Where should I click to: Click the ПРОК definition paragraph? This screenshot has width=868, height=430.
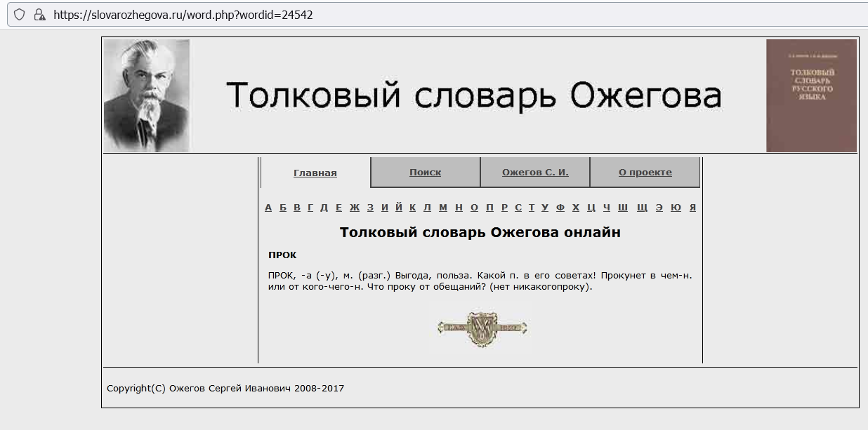click(480, 281)
